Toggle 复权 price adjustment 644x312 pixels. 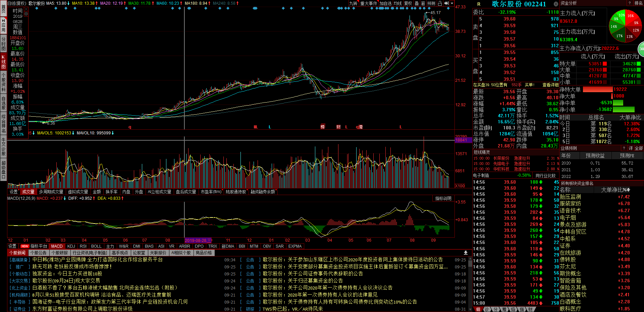click(408, 3)
